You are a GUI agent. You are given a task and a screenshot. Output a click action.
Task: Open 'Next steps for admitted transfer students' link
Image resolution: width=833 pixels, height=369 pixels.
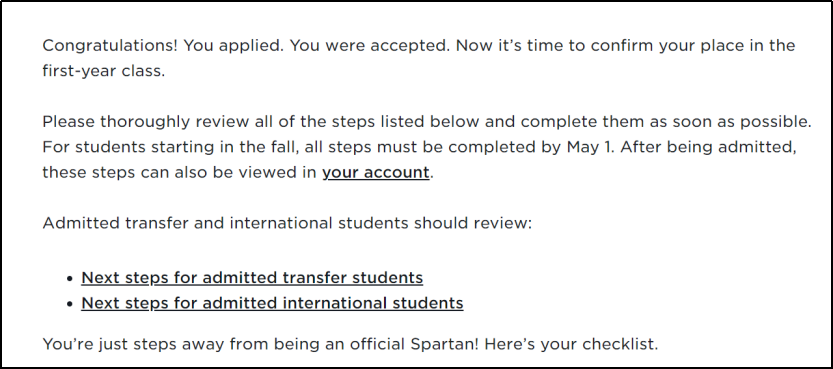point(252,278)
